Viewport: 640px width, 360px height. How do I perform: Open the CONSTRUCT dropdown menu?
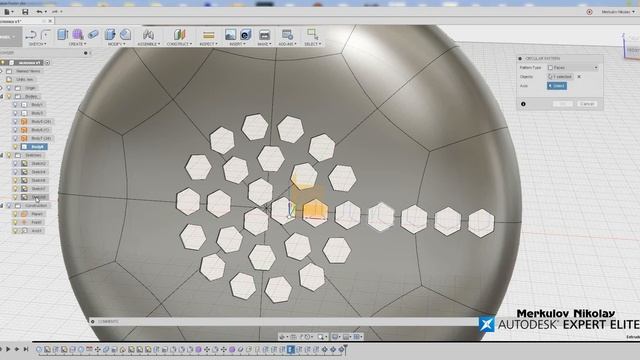pyautogui.click(x=179, y=44)
